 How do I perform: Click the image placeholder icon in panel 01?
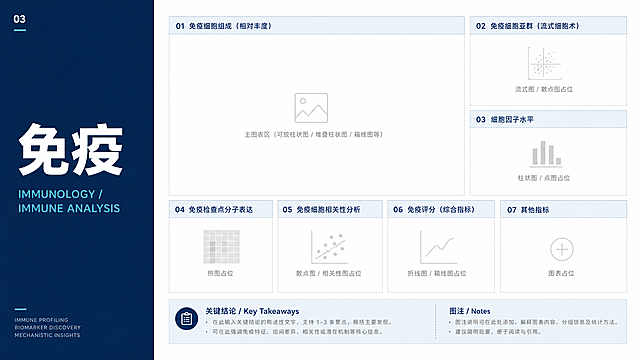coord(311,108)
